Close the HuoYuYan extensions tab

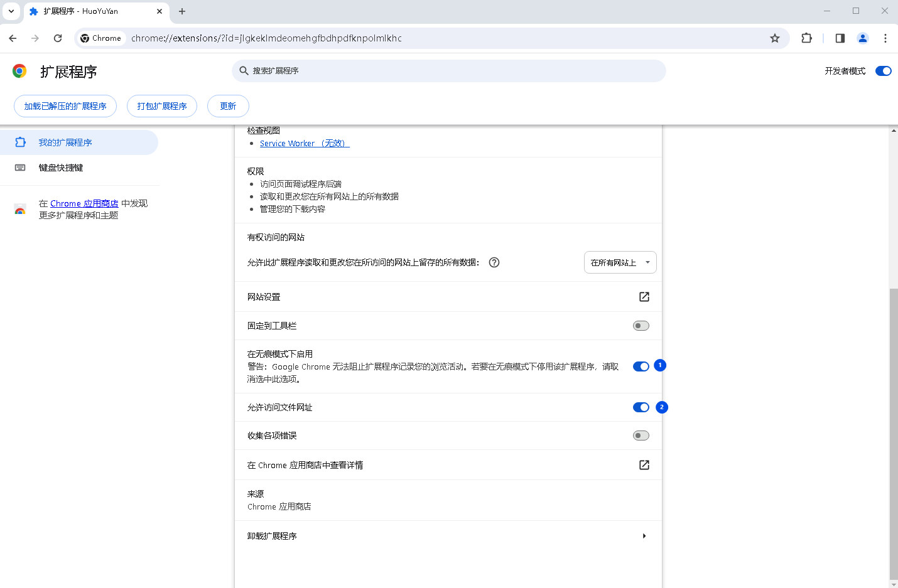(160, 11)
